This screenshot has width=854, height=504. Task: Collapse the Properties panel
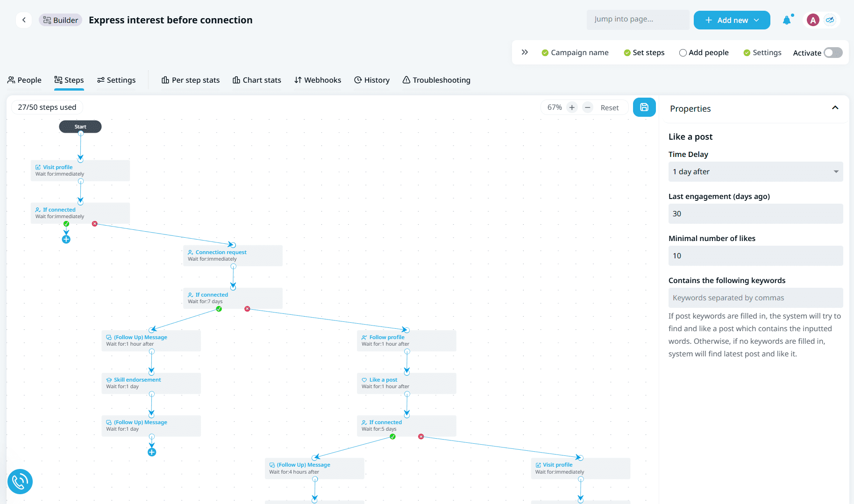coord(835,108)
